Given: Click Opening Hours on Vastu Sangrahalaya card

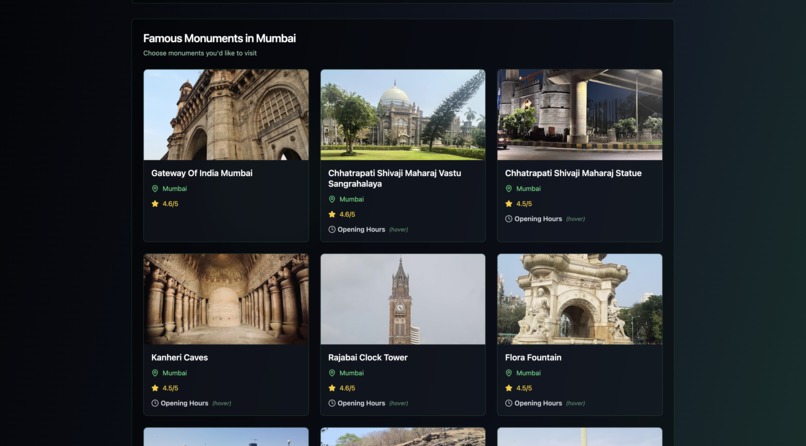Looking at the screenshot, I should coord(361,230).
